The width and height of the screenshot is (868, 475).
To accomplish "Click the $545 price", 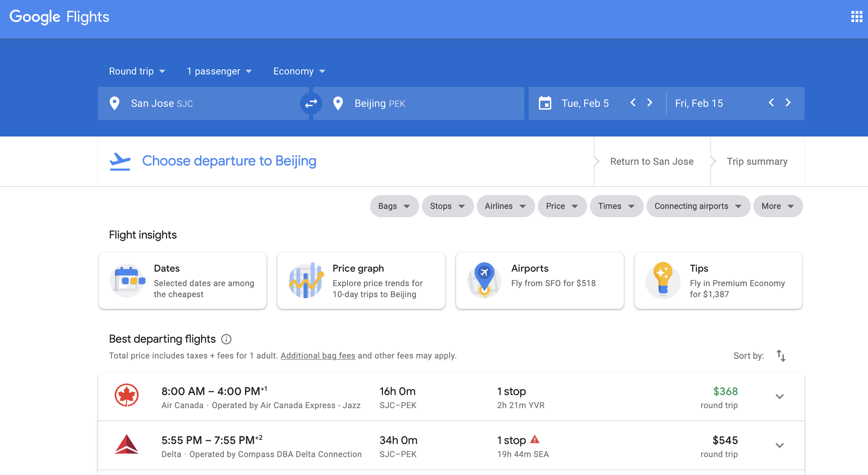I will [x=725, y=440].
